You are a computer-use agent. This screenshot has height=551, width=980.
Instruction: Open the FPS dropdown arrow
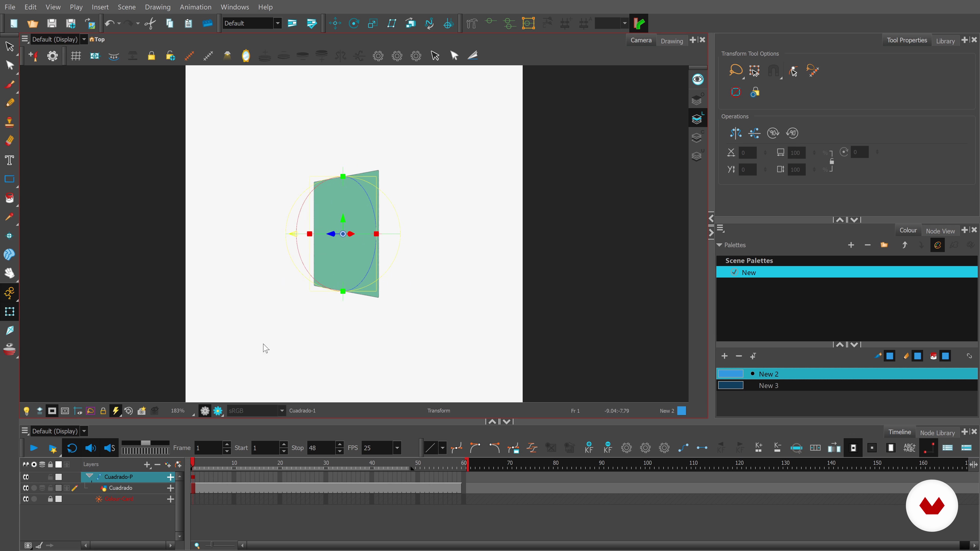pos(397,448)
